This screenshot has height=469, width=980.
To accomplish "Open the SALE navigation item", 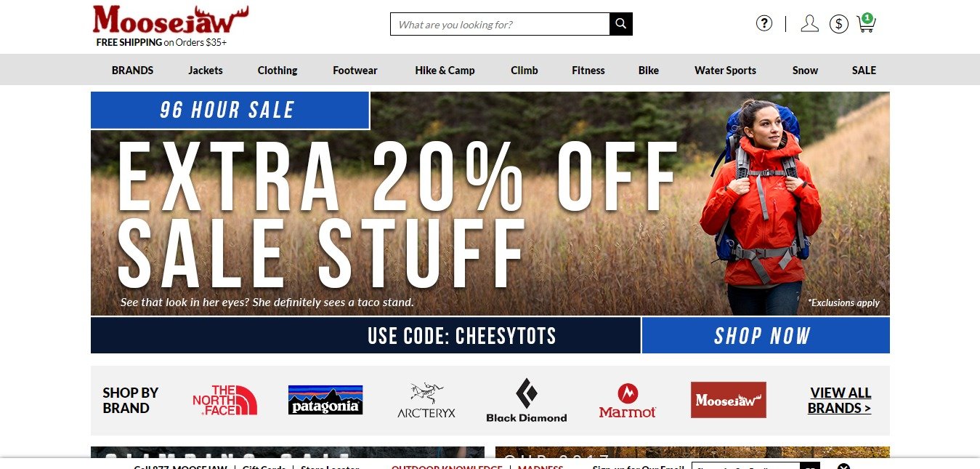I will 864,71.
